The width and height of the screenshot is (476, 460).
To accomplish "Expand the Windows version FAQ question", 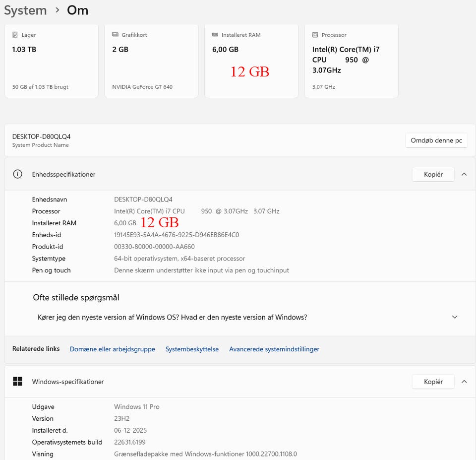I will pos(455,317).
